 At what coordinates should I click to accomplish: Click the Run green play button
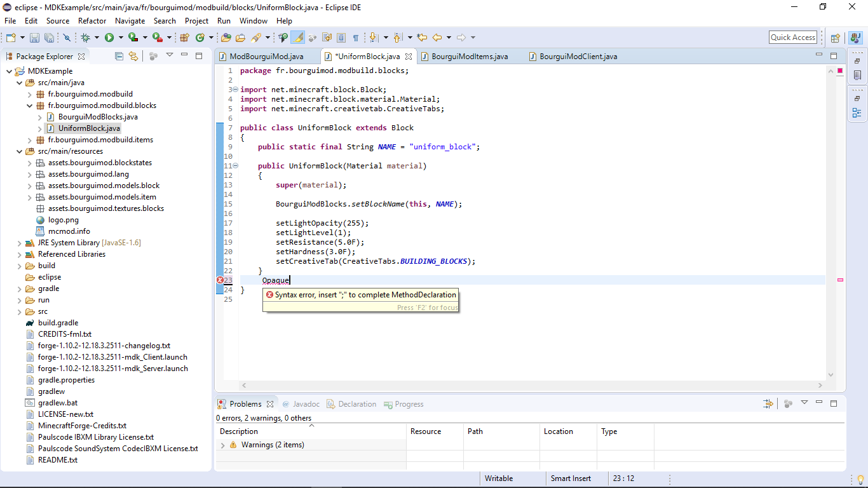pyautogui.click(x=109, y=37)
